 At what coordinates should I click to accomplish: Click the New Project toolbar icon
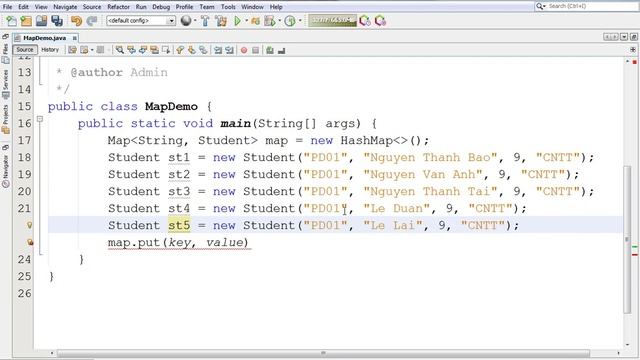coord(26,21)
